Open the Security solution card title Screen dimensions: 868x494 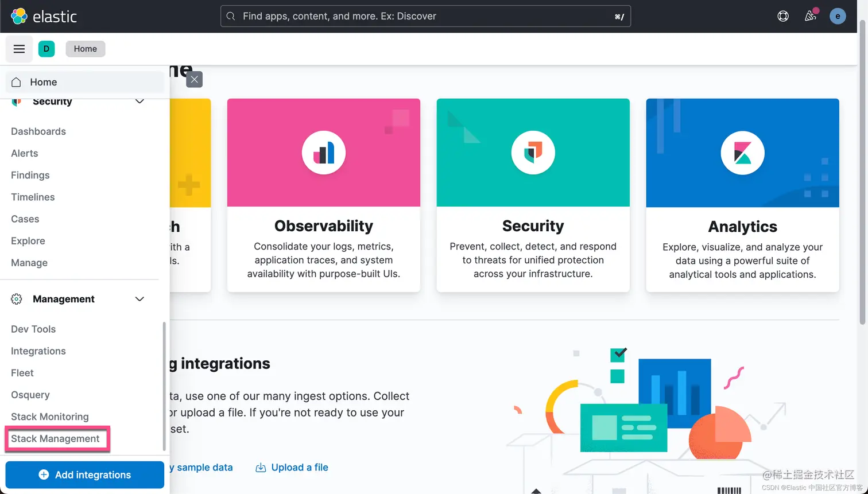(x=533, y=226)
